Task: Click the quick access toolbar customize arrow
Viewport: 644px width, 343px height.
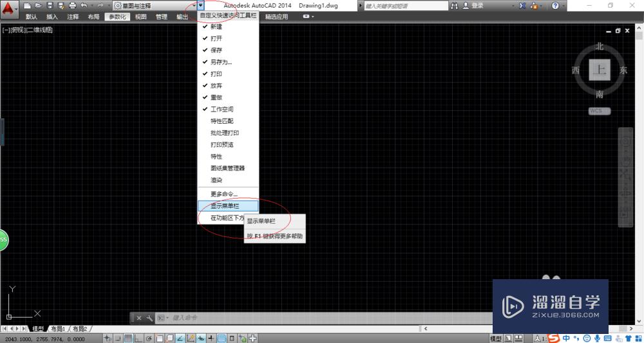Action: pyautogui.click(x=200, y=6)
